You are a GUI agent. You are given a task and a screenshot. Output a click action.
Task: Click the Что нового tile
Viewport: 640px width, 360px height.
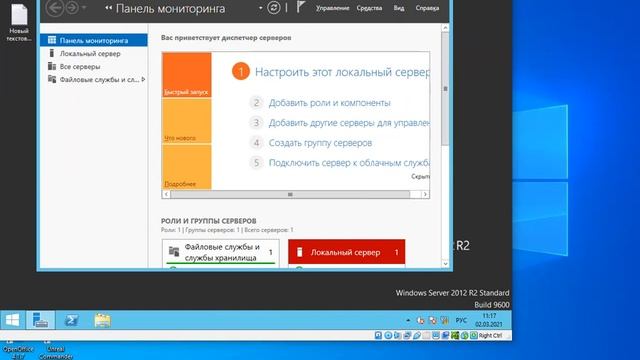click(x=187, y=121)
